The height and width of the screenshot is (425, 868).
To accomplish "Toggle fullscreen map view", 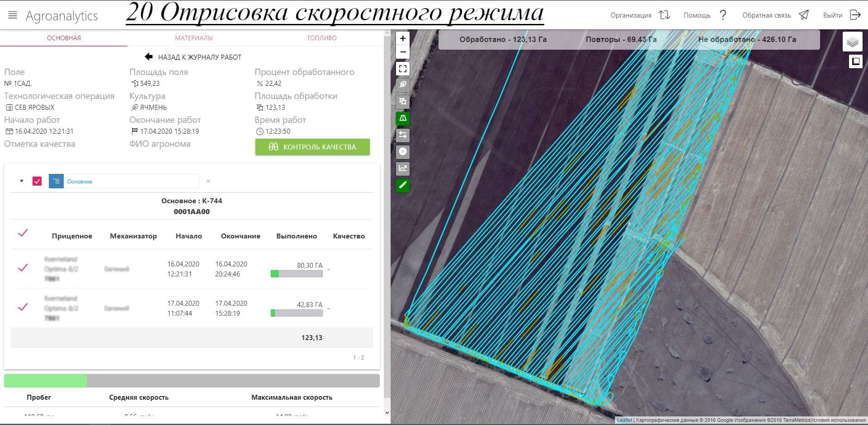I will pos(402,69).
